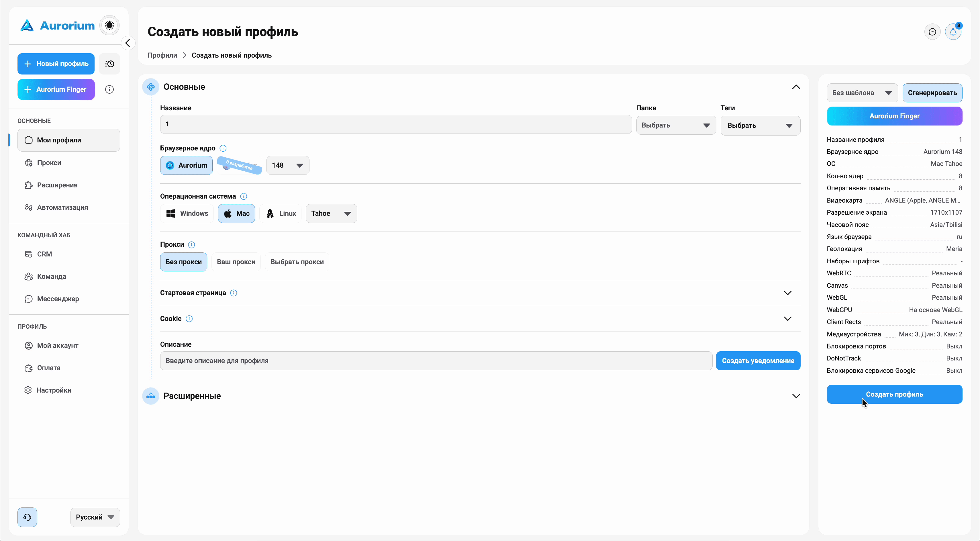
Task: Click the 1710x1107 screen resolution value
Action: (946, 213)
